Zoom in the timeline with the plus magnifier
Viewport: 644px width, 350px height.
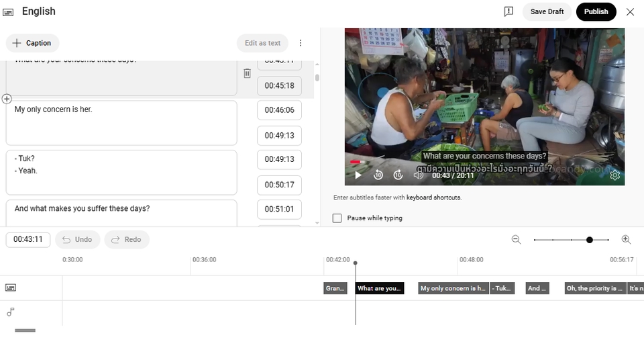pyautogui.click(x=626, y=240)
